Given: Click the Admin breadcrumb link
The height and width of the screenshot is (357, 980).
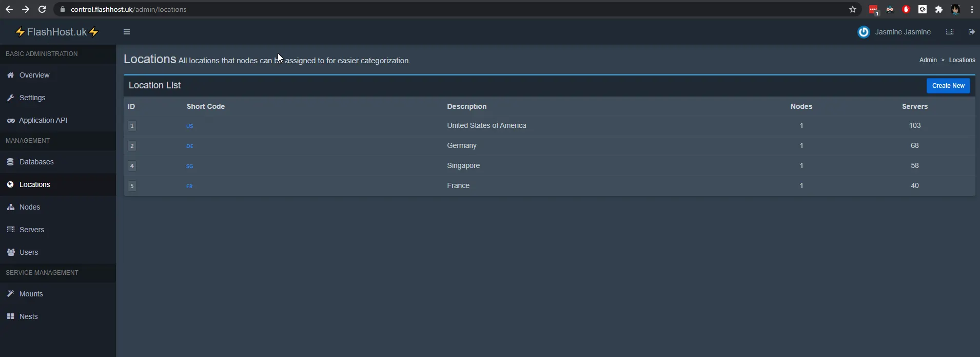Looking at the screenshot, I should [928, 60].
